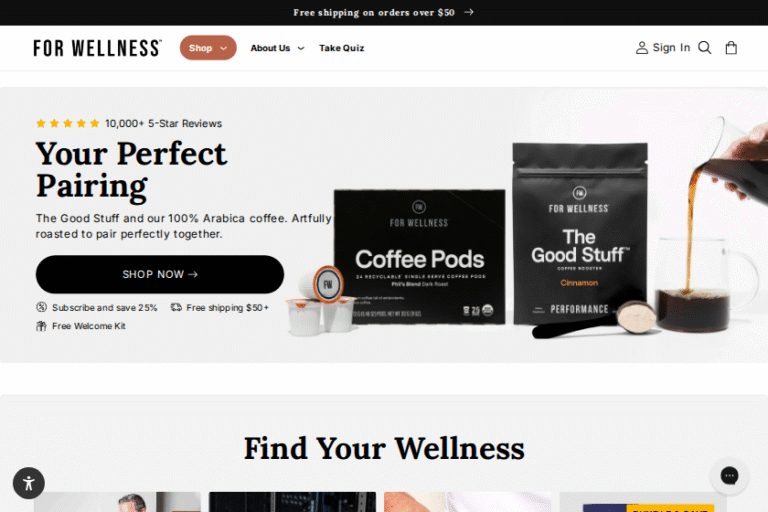
Task: Open the search magnifier icon
Action: 704,48
